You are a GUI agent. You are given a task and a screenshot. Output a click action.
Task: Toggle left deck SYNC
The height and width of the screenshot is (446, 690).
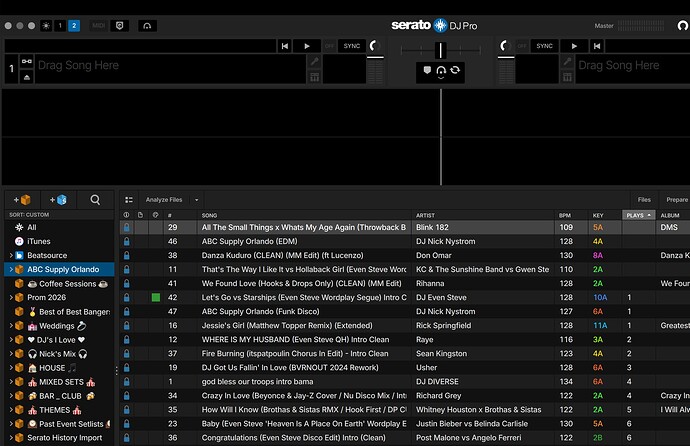pyautogui.click(x=352, y=46)
